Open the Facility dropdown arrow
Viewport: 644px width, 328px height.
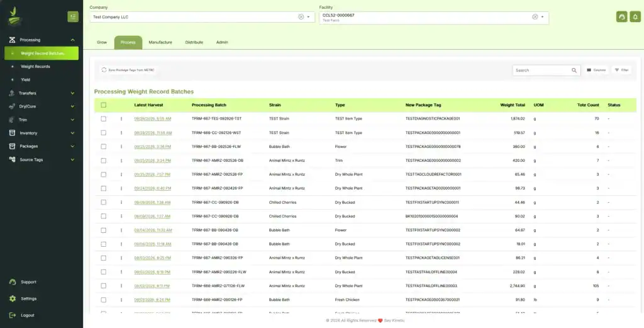[543, 17]
